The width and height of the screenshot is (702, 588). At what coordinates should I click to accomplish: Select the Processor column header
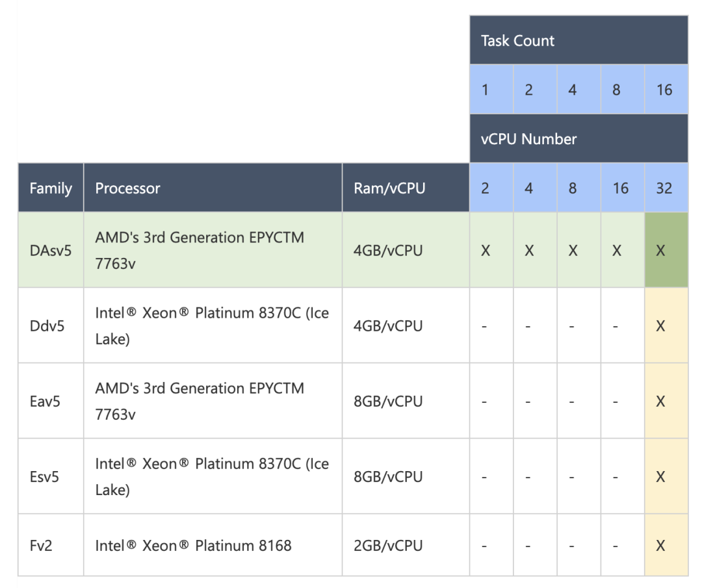pyautogui.click(x=213, y=188)
